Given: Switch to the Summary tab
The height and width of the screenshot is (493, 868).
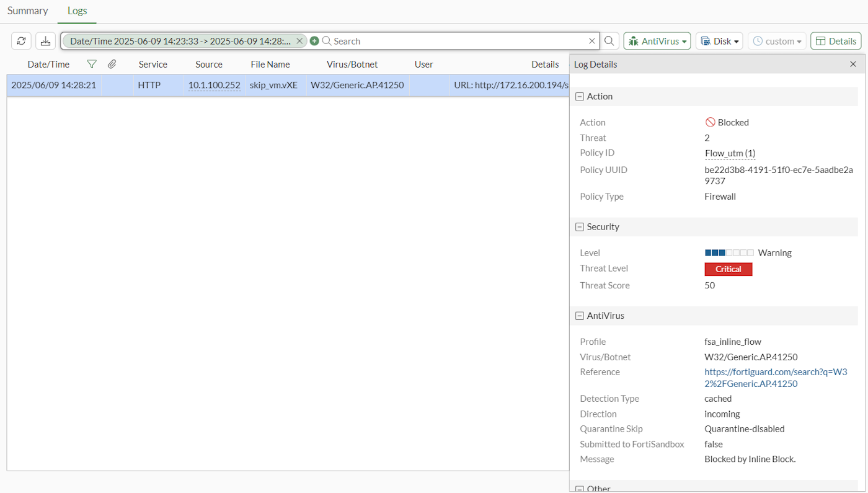Looking at the screenshot, I should [27, 11].
